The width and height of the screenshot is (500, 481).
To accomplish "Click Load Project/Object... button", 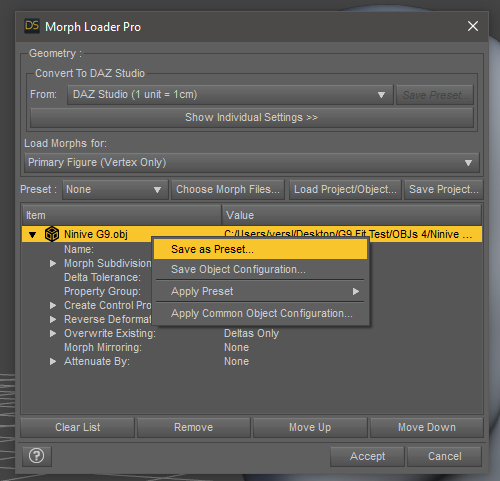I will click(x=345, y=190).
